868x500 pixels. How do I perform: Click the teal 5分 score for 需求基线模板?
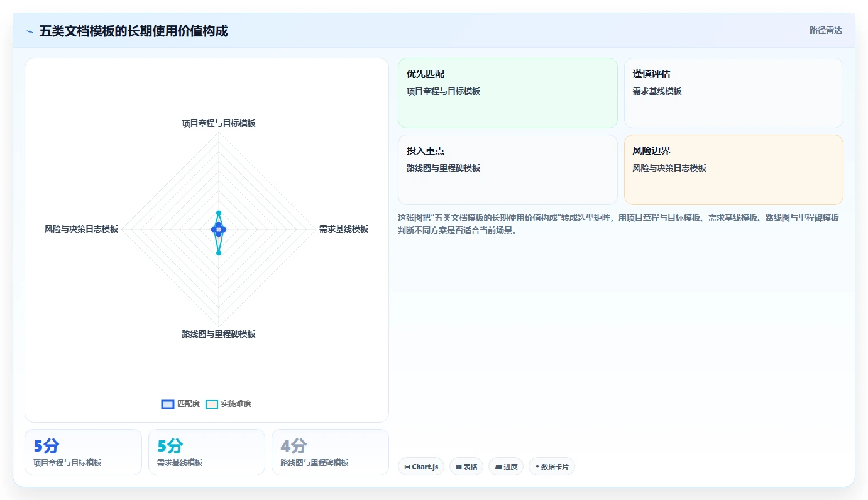click(170, 447)
